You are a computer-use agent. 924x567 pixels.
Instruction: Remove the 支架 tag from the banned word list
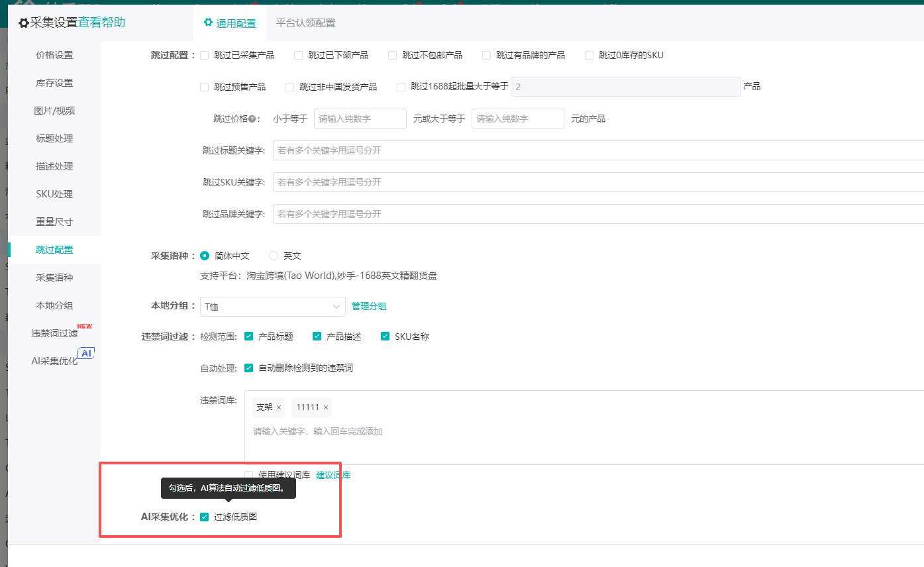pos(279,407)
